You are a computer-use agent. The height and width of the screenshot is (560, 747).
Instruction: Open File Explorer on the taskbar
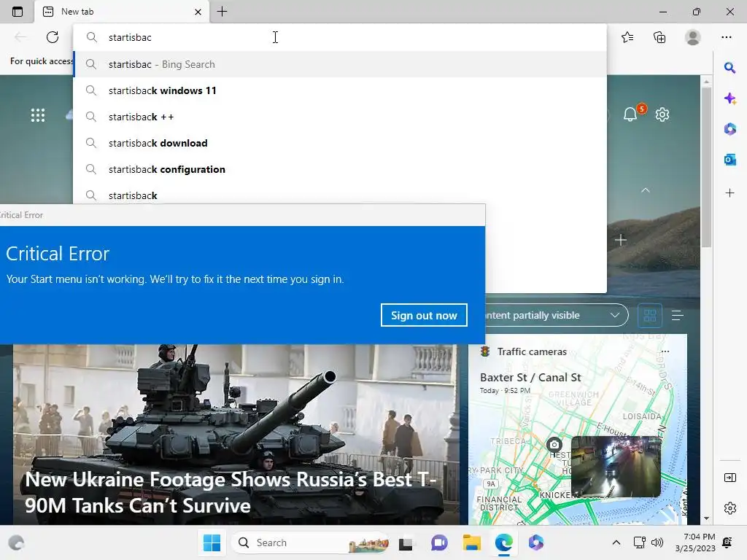pyautogui.click(x=472, y=542)
